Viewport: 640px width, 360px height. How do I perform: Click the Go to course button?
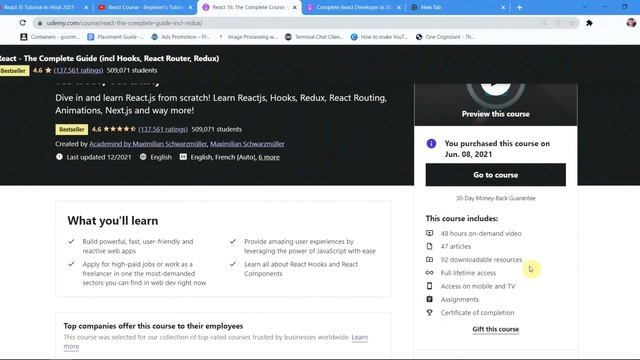coord(496,175)
